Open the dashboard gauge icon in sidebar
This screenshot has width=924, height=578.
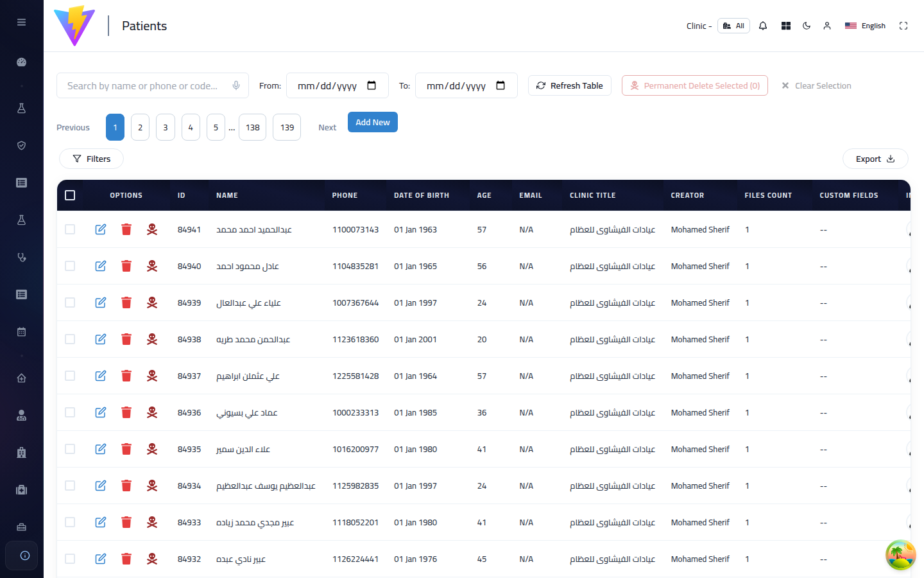(x=21, y=62)
